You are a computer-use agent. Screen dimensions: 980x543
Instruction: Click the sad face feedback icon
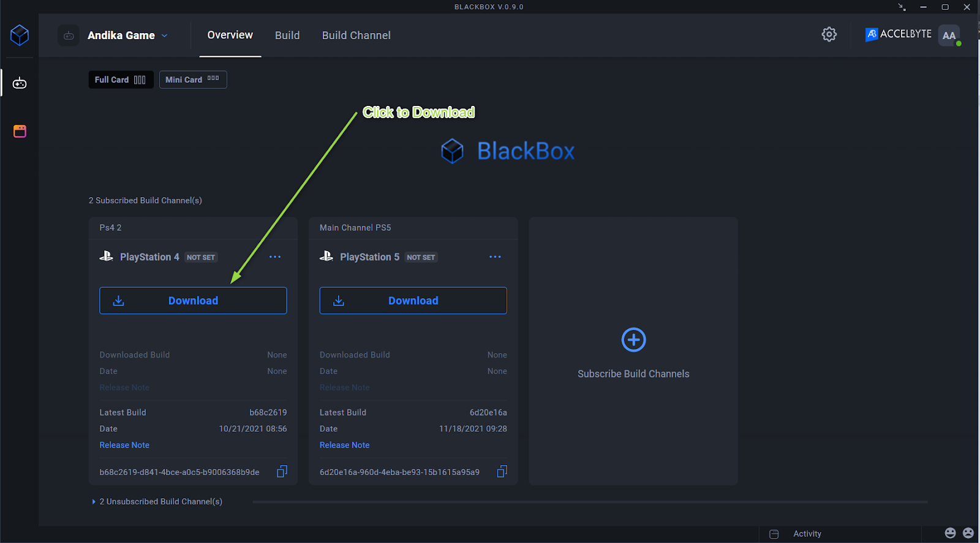pyautogui.click(x=968, y=533)
